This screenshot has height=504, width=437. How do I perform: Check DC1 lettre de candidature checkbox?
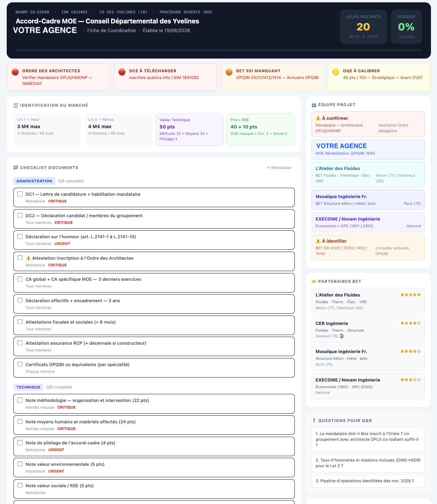pos(20,194)
